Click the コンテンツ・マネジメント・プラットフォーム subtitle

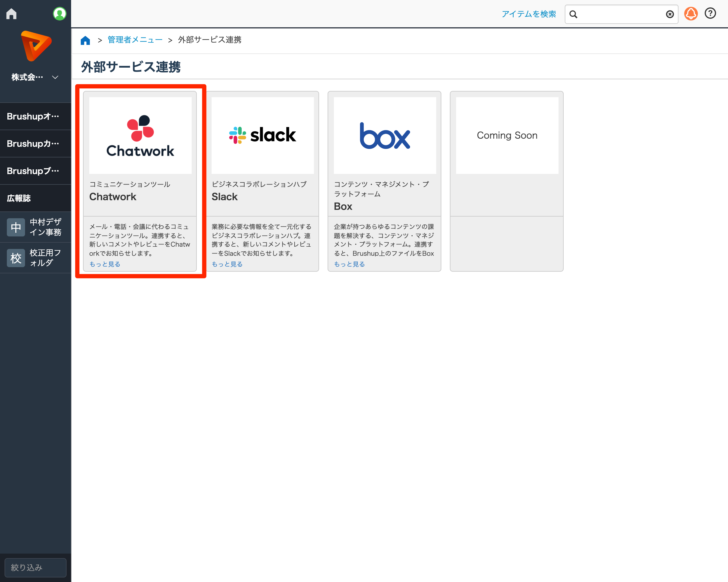pos(381,189)
